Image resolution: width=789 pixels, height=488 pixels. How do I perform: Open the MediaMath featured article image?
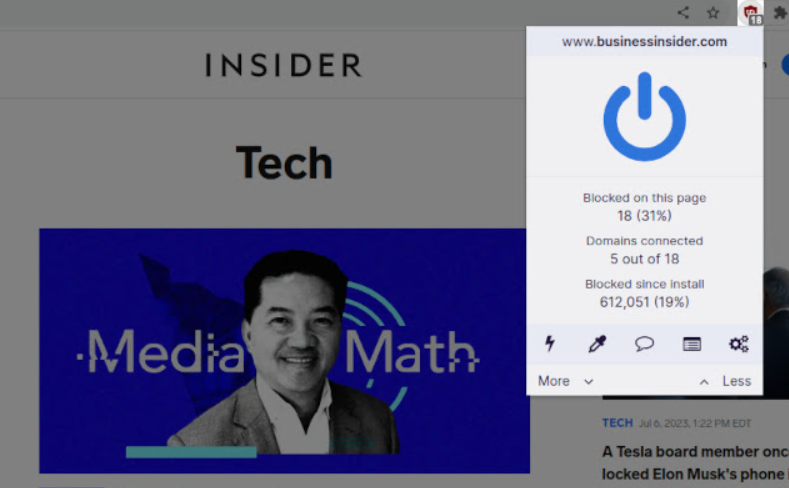(x=284, y=351)
